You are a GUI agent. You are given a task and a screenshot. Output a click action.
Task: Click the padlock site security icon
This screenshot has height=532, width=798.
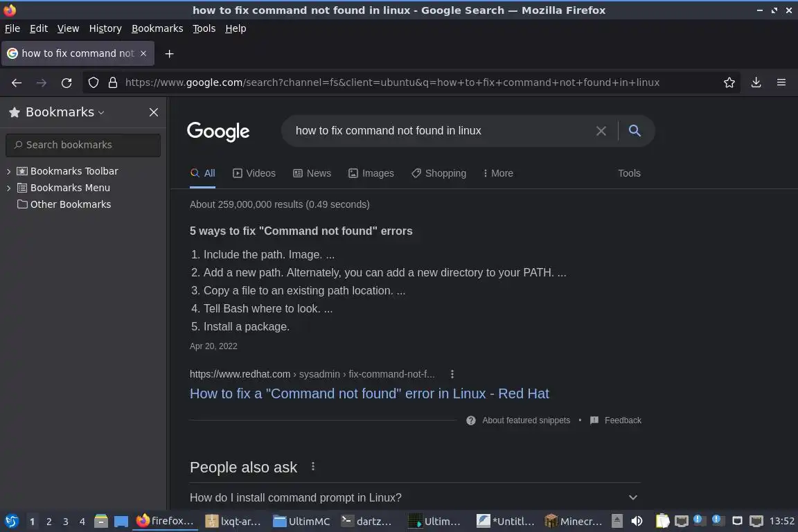click(113, 82)
